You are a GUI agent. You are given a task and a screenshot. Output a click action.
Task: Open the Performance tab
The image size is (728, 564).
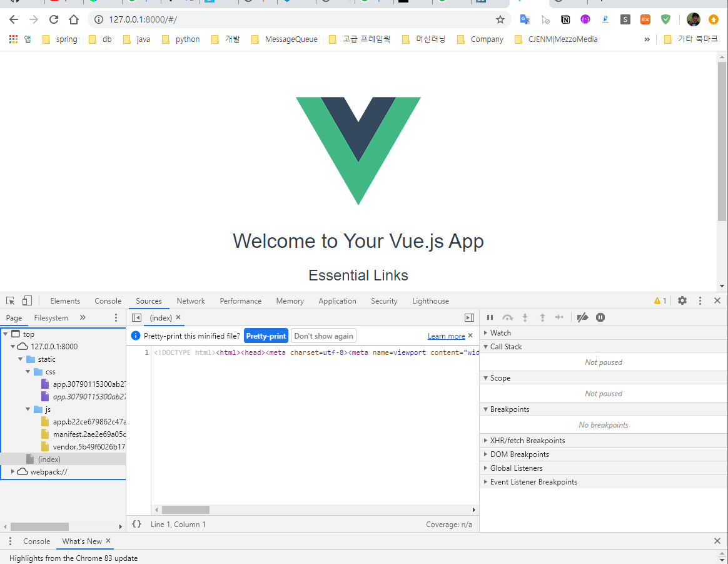click(241, 301)
